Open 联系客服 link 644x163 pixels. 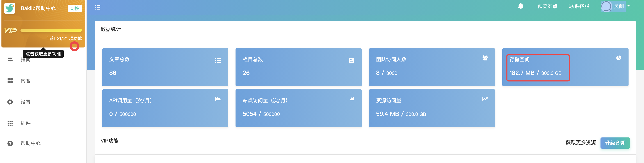(x=579, y=6)
